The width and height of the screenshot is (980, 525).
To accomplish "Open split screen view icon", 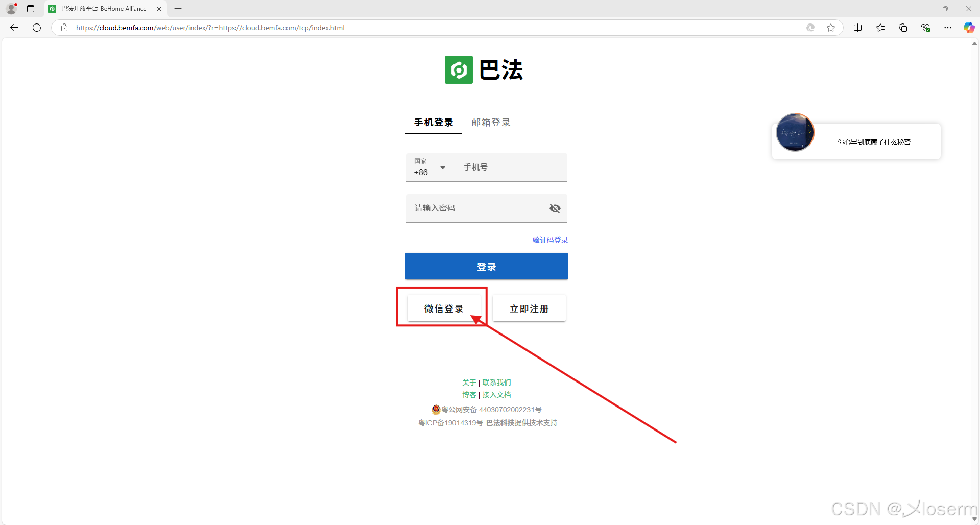I will coord(858,28).
